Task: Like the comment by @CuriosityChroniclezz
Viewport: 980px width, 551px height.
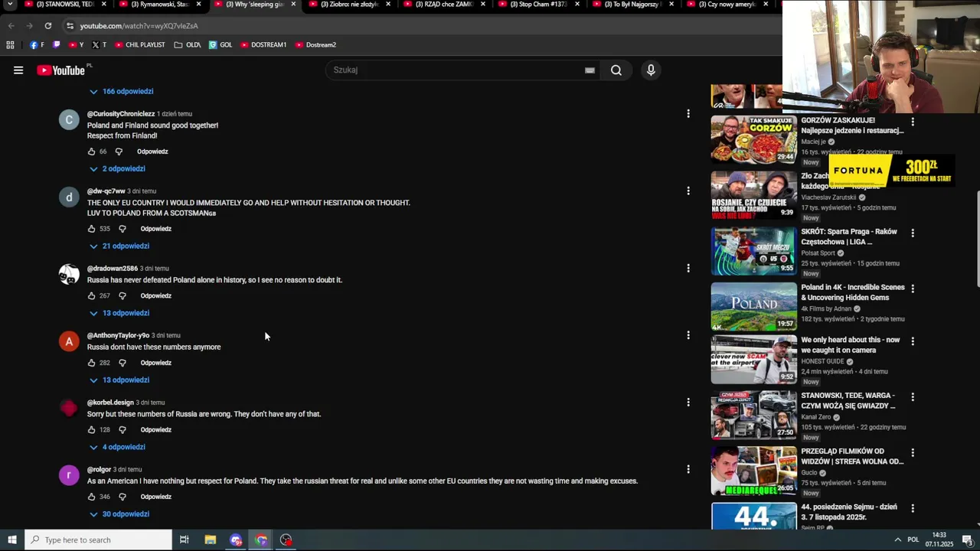Action: tap(91, 152)
